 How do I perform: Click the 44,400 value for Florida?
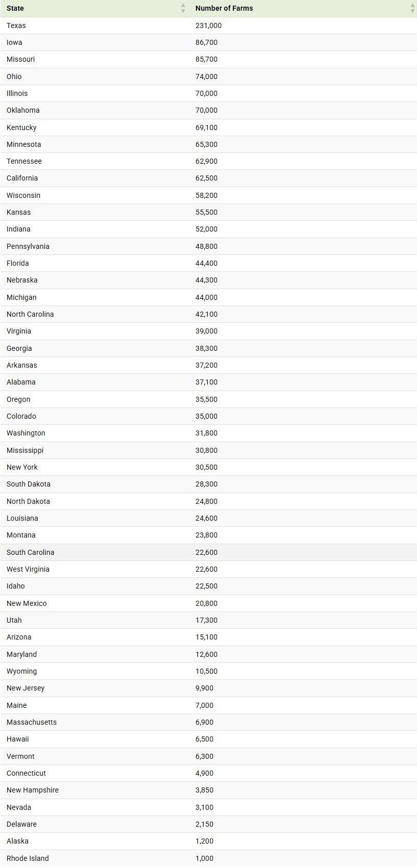click(206, 263)
